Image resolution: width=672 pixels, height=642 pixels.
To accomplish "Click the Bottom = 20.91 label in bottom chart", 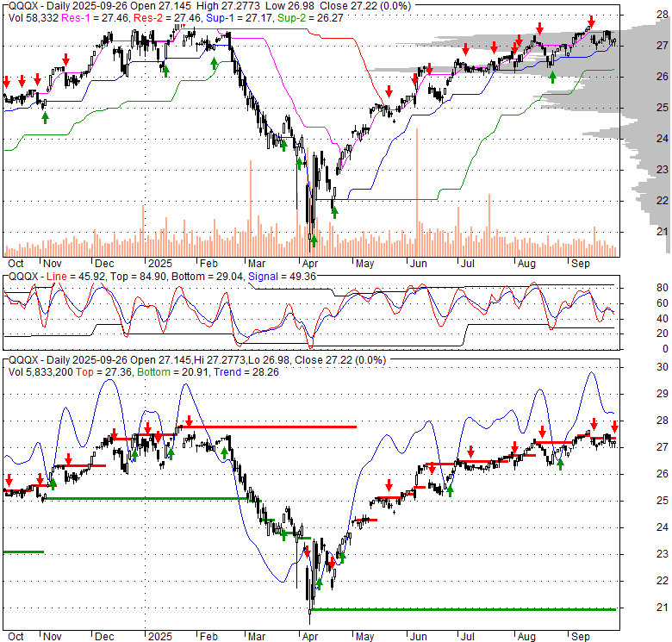I will pos(172,372).
